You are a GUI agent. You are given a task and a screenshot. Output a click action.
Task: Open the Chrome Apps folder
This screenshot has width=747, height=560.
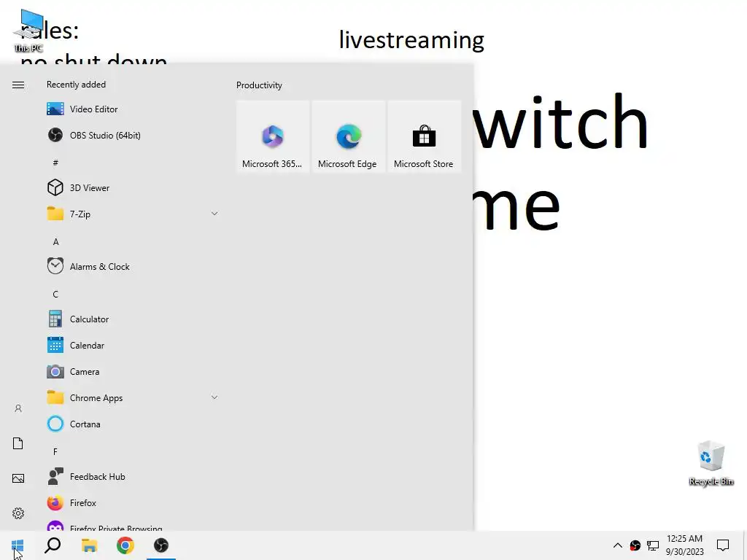[133, 397]
